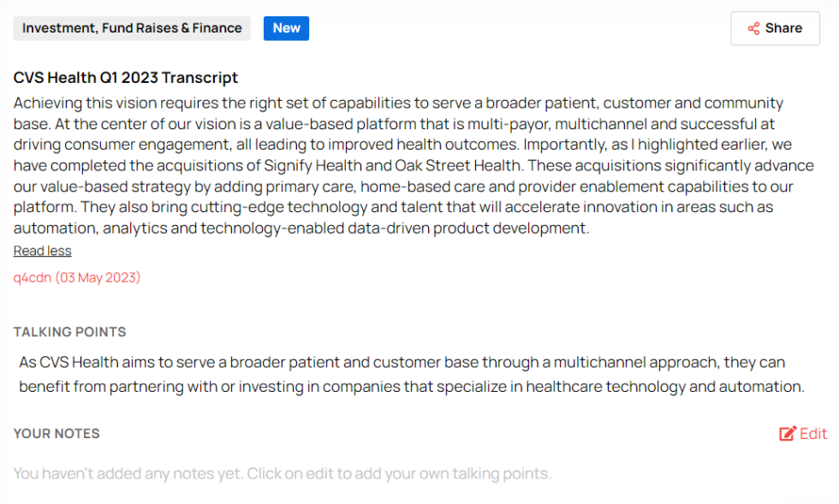The image size is (839, 504).
Task: Click the pencil icon next to Edit label
Action: click(785, 433)
